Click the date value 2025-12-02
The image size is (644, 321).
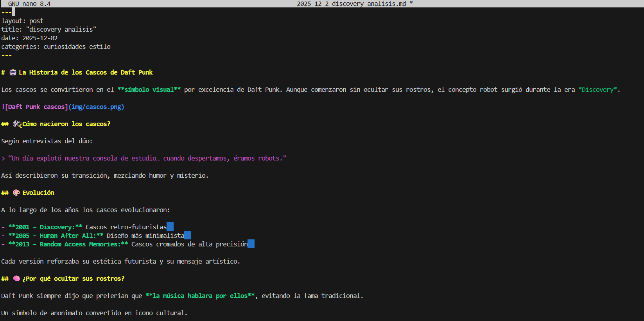click(x=40, y=38)
